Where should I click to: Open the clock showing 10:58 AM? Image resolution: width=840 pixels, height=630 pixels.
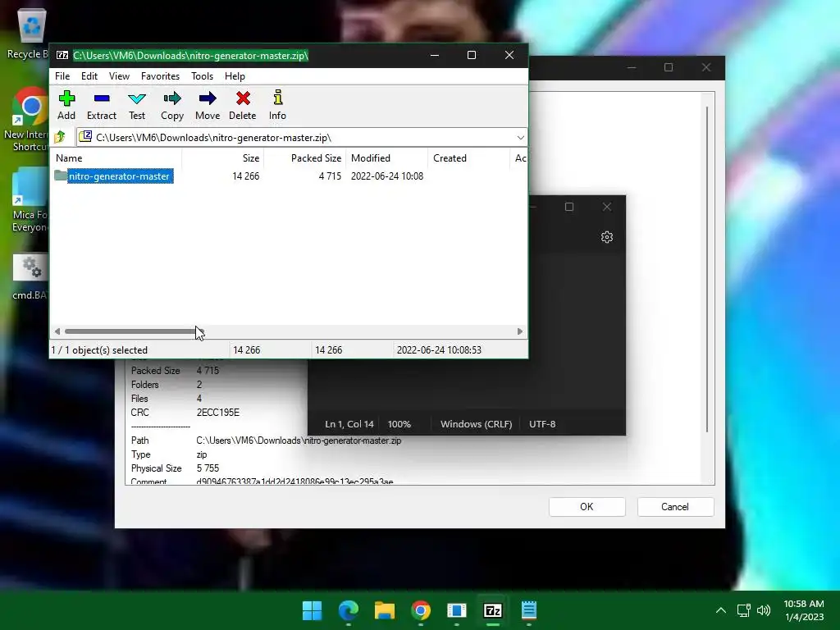tap(804, 610)
